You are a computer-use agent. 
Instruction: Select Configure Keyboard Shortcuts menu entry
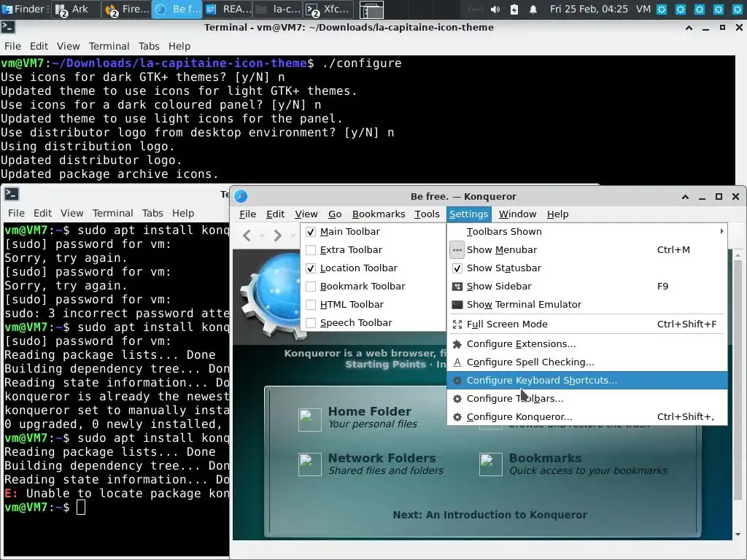[x=587, y=381]
